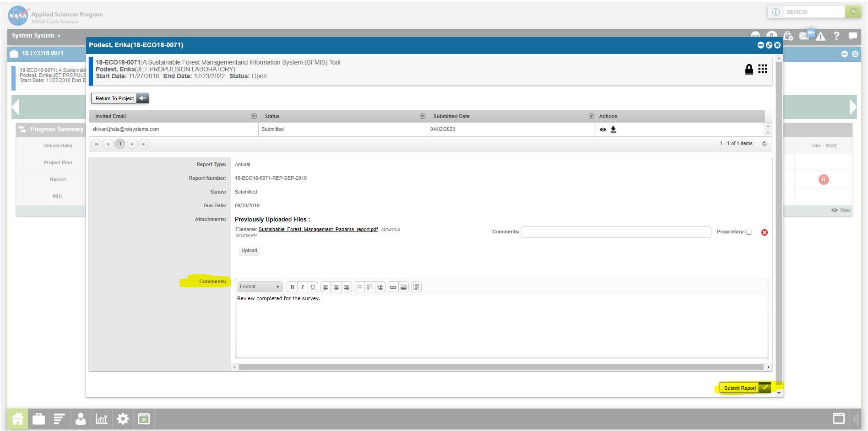View the submitted report via eye icon

603,129
